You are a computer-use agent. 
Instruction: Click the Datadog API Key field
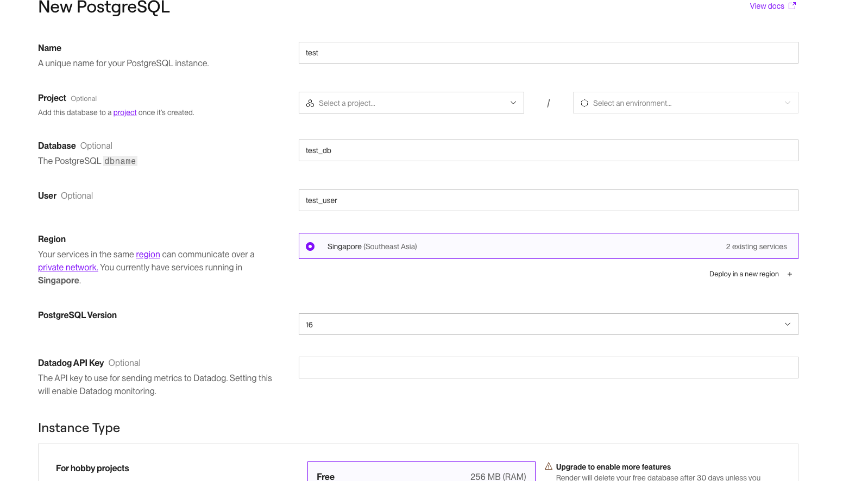pyautogui.click(x=548, y=368)
